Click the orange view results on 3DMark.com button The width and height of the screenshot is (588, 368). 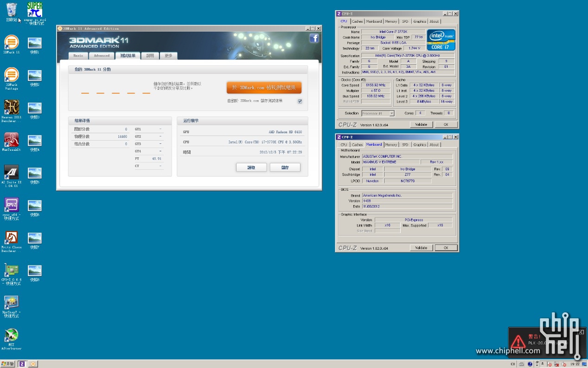click(x=264, y=88)
